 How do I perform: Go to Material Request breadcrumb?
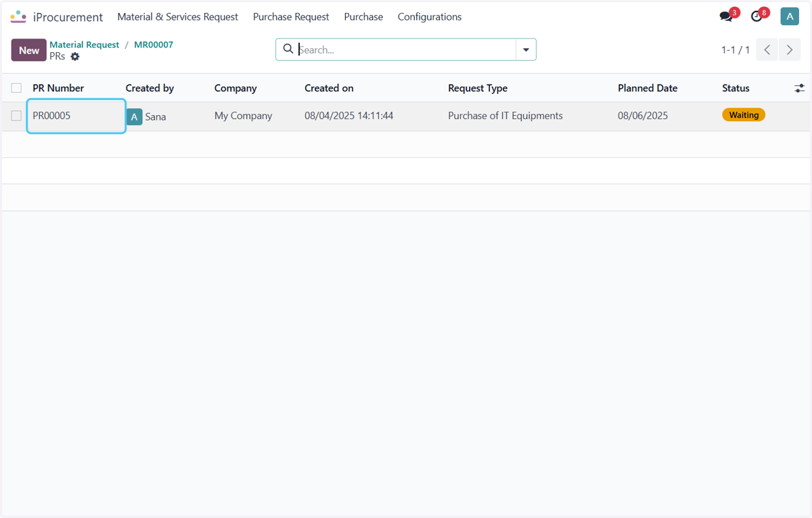[85, 45]
